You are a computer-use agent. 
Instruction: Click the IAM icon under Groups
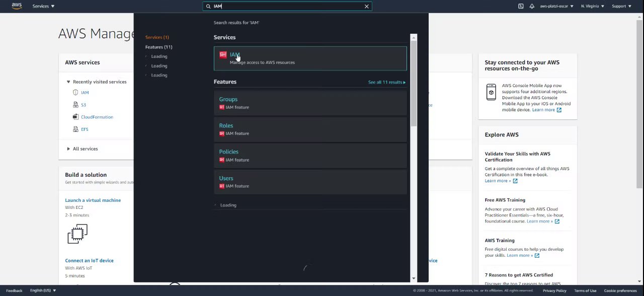(x=222, y=107)
